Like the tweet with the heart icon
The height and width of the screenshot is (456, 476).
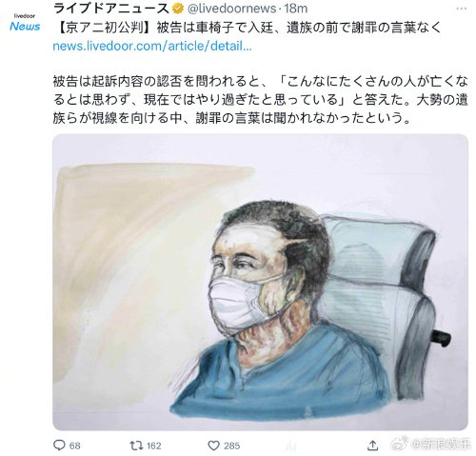point(213,446)
